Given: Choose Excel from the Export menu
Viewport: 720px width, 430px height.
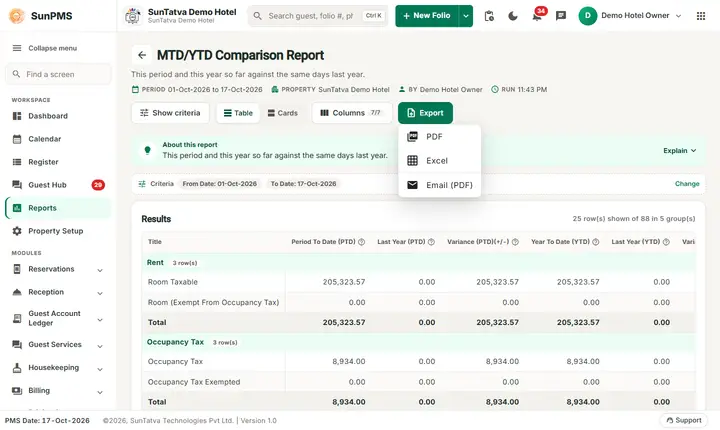Looking at the screenshot, I should pyautogui.click(x=439, y=161).
